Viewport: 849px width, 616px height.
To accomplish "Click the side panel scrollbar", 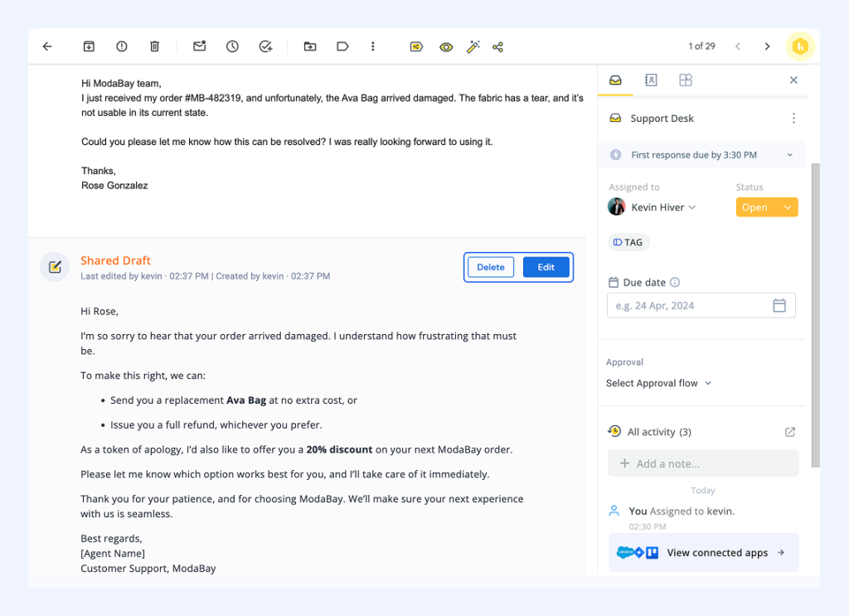I will pyautogui.click(x=816, y=315).
